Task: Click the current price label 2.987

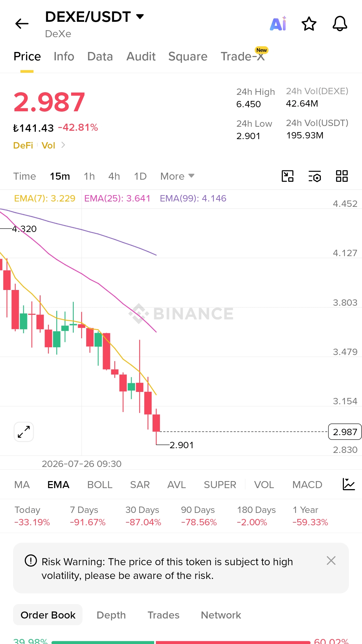Action: [x=345, y=432]
